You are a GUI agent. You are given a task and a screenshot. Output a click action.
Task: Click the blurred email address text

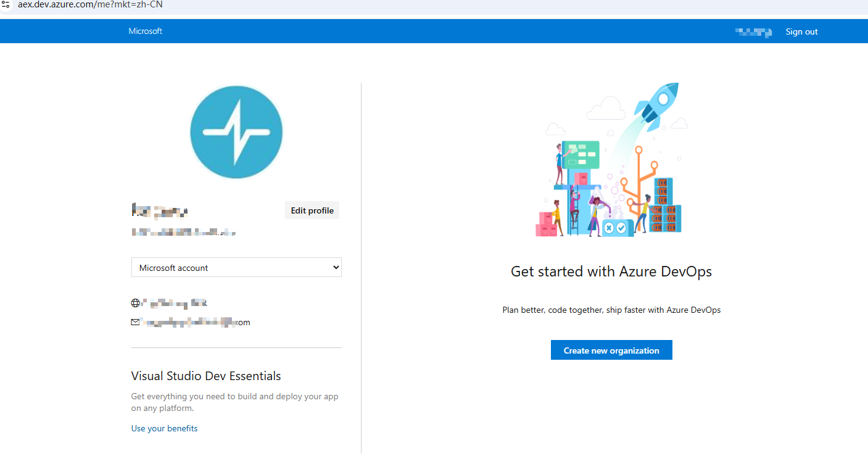pos(196,322)
